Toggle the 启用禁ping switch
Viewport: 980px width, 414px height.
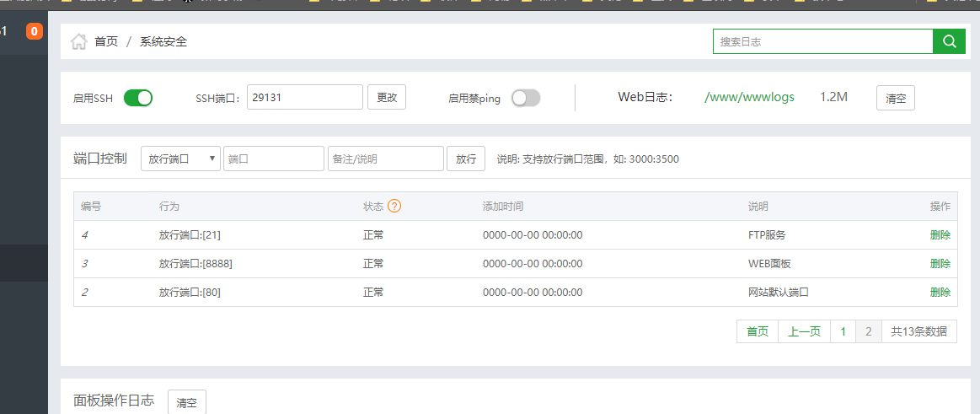(526, 98)
